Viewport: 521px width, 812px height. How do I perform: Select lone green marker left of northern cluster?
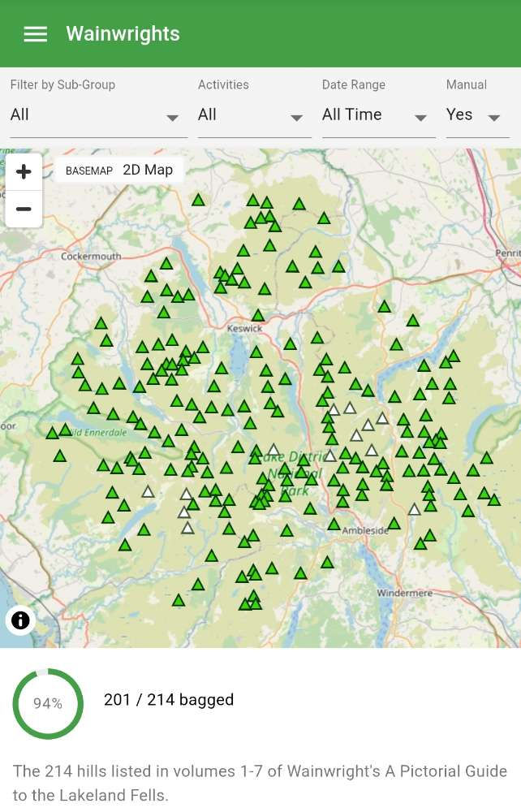198,200
